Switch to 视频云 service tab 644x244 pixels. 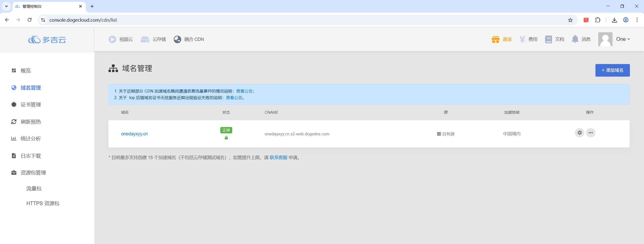click(120, 39)
